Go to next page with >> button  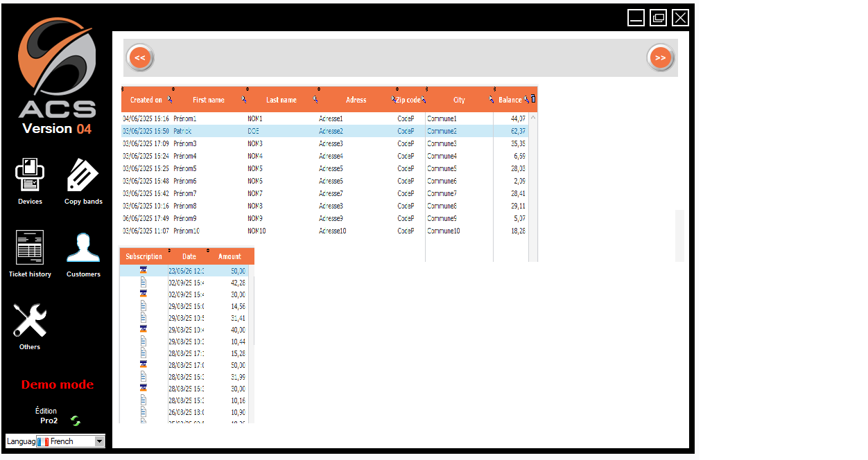point(660,57)
